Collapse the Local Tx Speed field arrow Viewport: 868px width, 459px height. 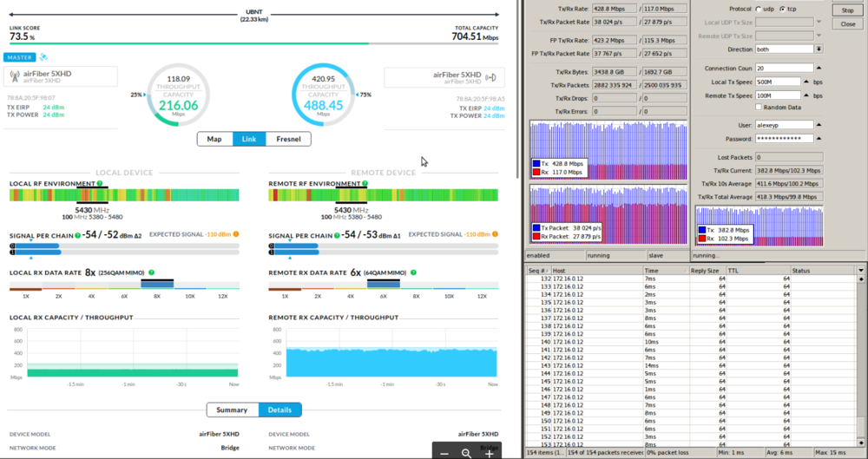[x=805, y=82]
